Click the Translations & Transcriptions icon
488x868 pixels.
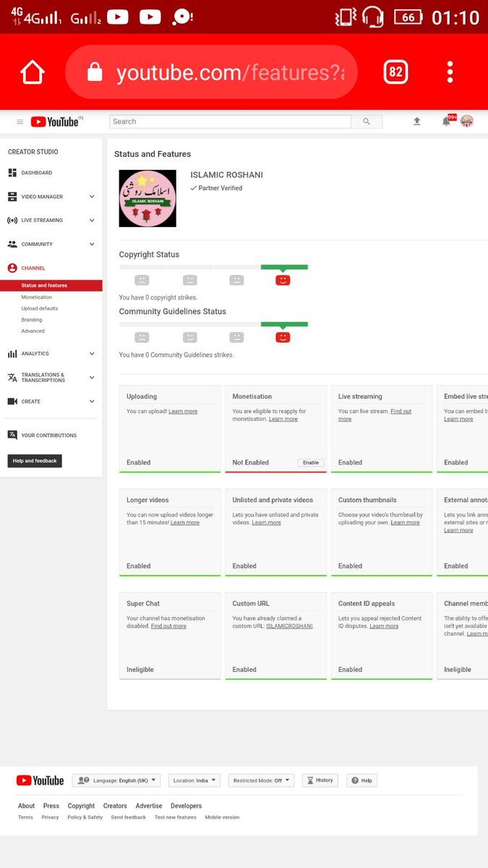coord(12,378)
